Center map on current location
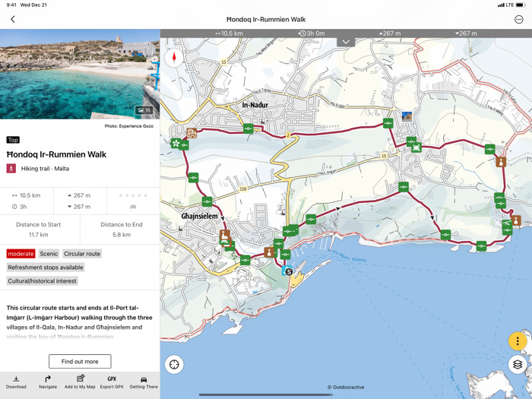This screenshot has width=532, height=399. pyautogui.click(x=174, y=364)
